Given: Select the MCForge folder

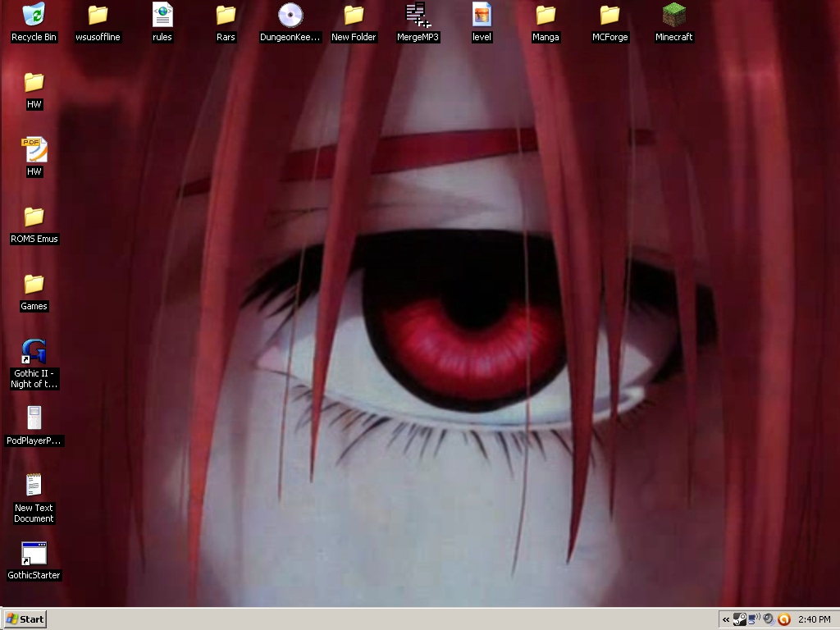Looking at the screenshot, I should coord(609,15).
